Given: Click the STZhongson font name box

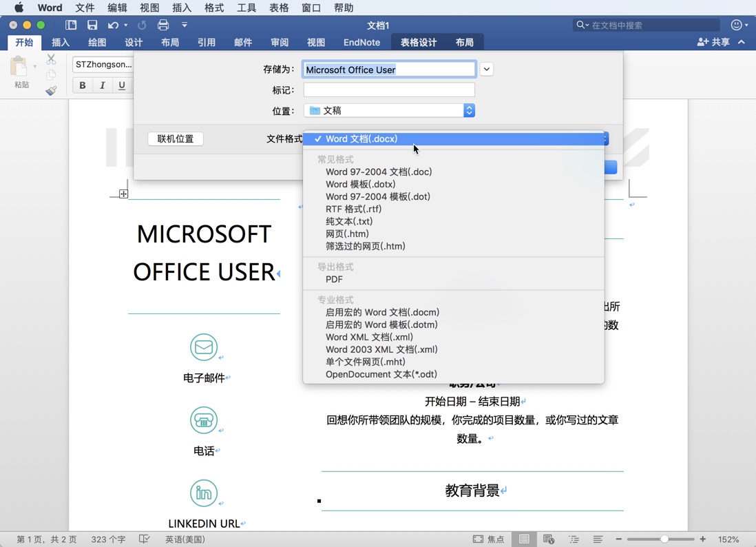Looking at the screenshot, I should (103, 65).
